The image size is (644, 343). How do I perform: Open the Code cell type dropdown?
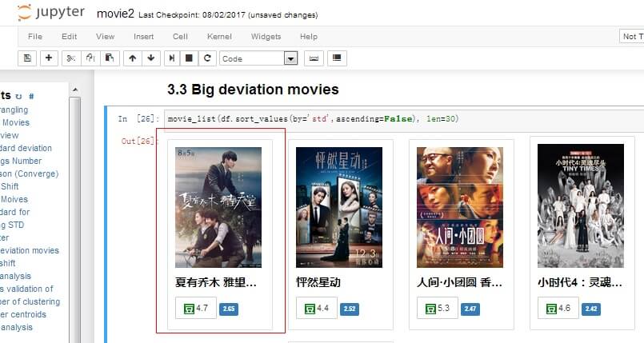coord(258,58)
